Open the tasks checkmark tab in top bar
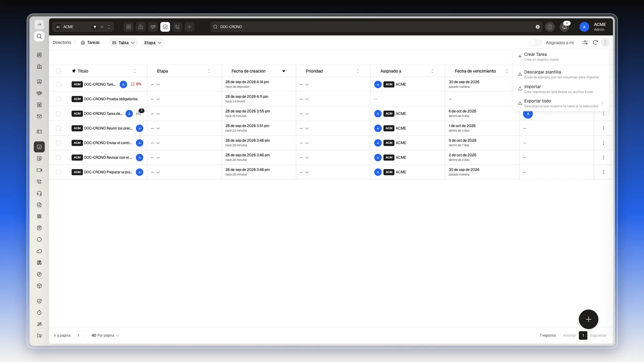644x362 pixels. coord(165,27)
